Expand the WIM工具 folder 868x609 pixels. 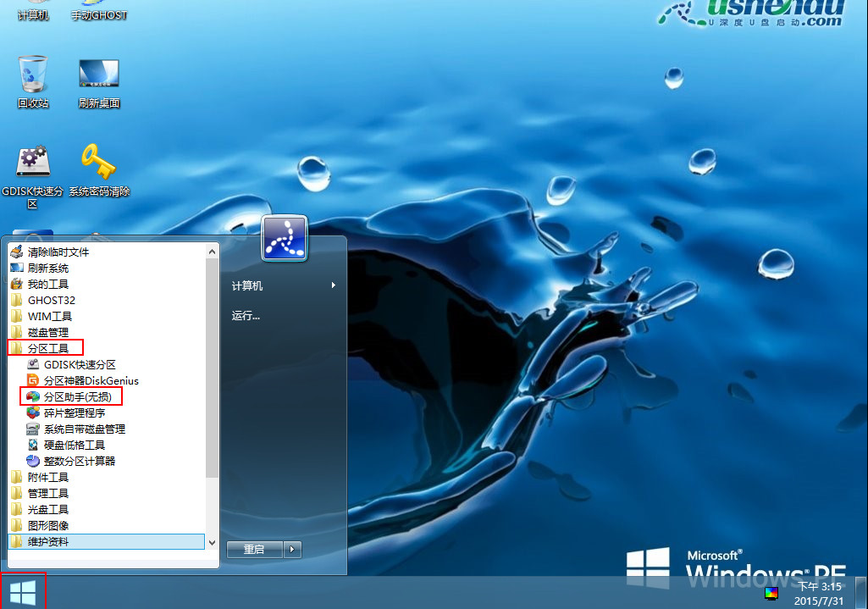pyautogui.click(x=107, y=316)
